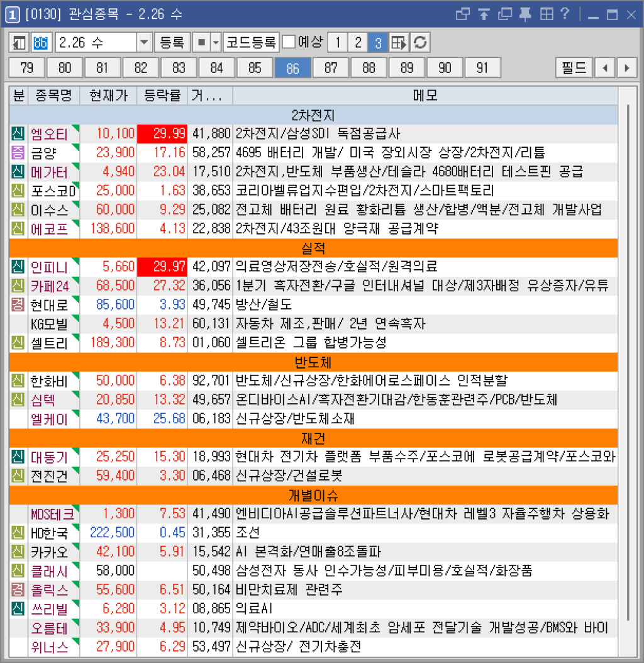
Task: Click the refresh icon
Action: tap(420, 42)
